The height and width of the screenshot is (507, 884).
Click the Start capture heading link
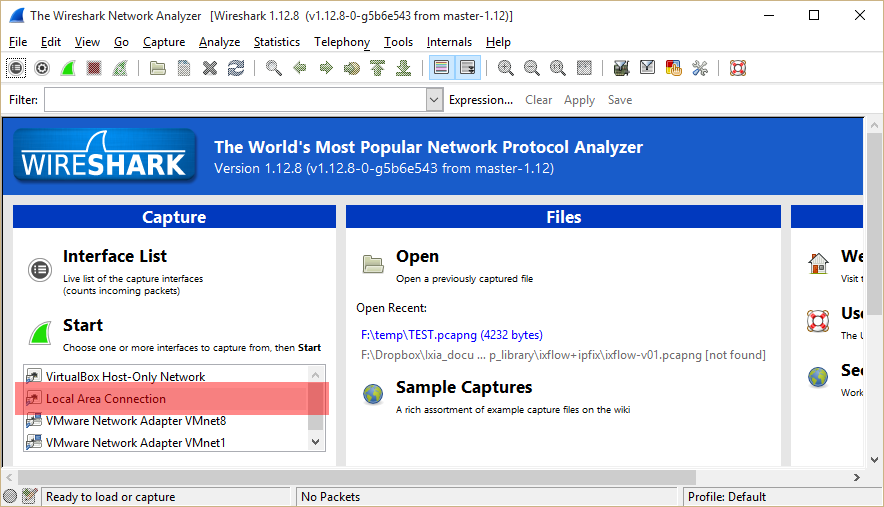[83, 325]
